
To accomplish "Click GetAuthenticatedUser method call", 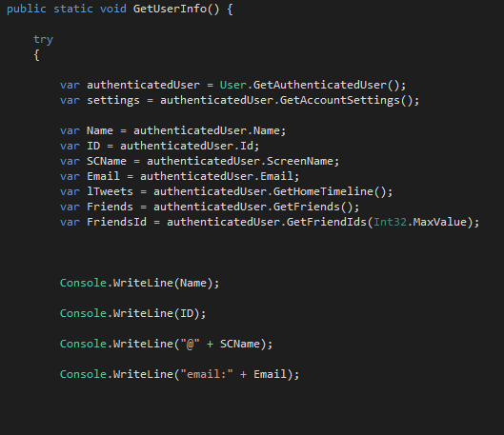I will tap(320, 85).
